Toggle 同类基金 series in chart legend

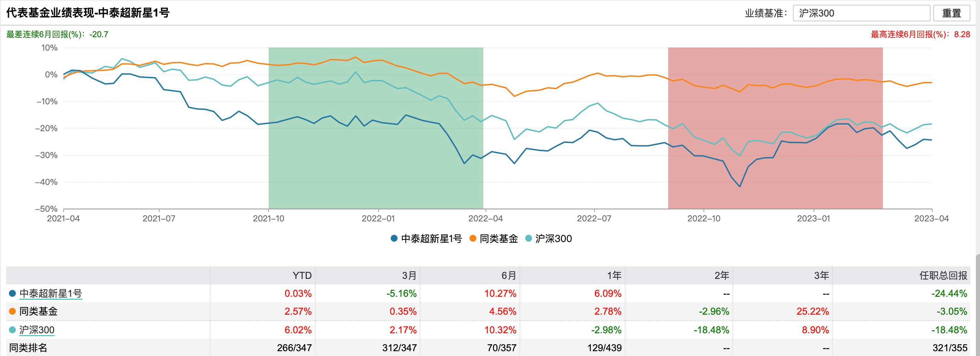pos(494,239)
